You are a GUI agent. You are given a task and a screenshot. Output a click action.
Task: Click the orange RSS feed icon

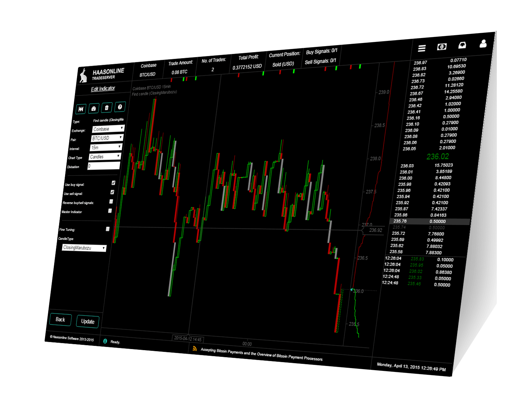pyautogui.click(x=195, y=349)
